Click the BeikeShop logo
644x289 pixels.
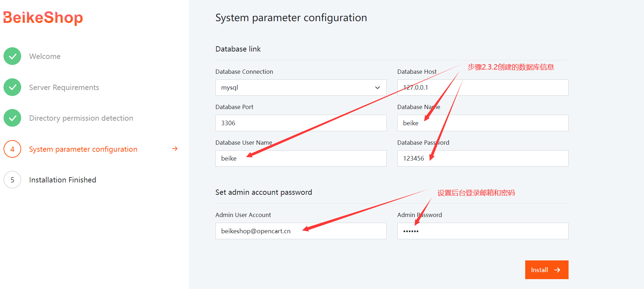click(x=43, y=18)
